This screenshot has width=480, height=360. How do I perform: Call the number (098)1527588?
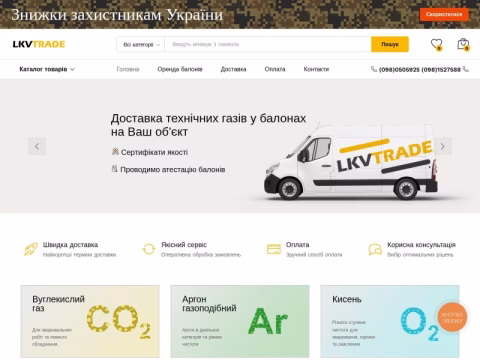pyautogui.click(x=441, y=69)
